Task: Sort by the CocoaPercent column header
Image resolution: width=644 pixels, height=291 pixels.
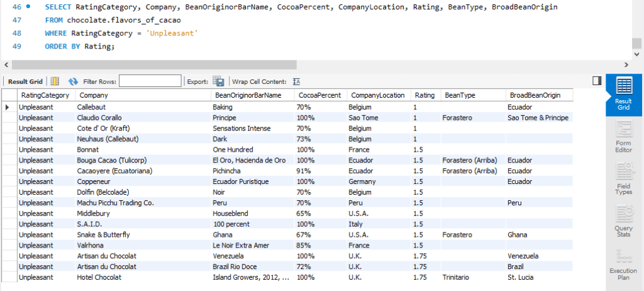Action: coord(319,95)
